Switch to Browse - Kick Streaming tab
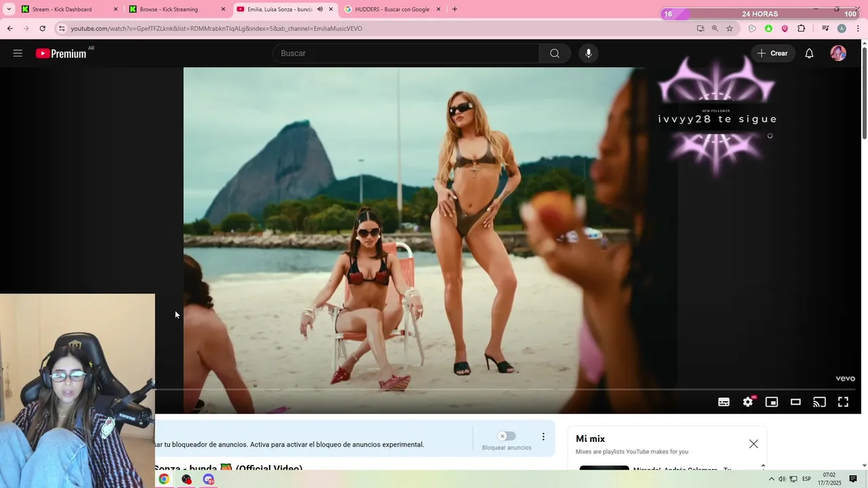Viewport: 868px width, 488px height. tap(176, 9)
